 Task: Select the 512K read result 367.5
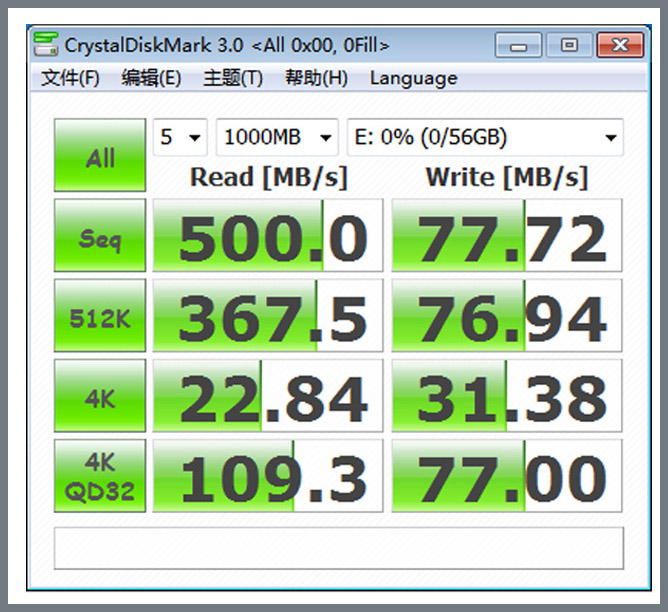(x=268, y=316)
